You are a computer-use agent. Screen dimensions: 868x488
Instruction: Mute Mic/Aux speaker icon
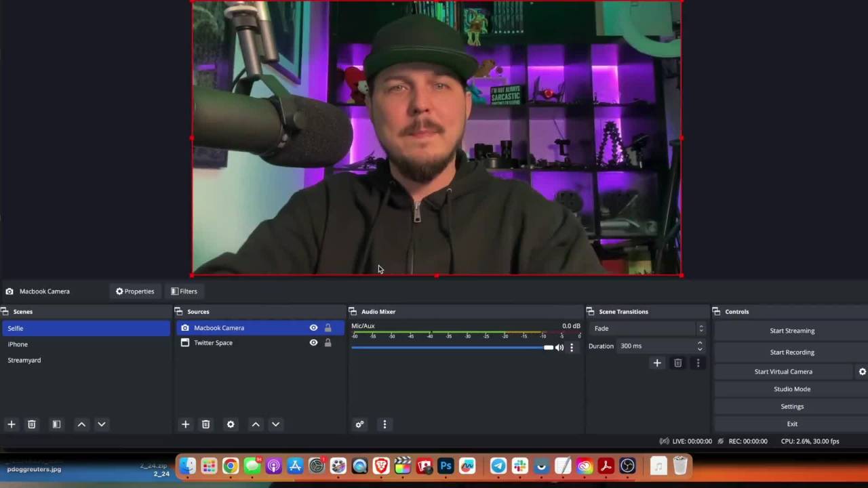(x=559, y=348)
